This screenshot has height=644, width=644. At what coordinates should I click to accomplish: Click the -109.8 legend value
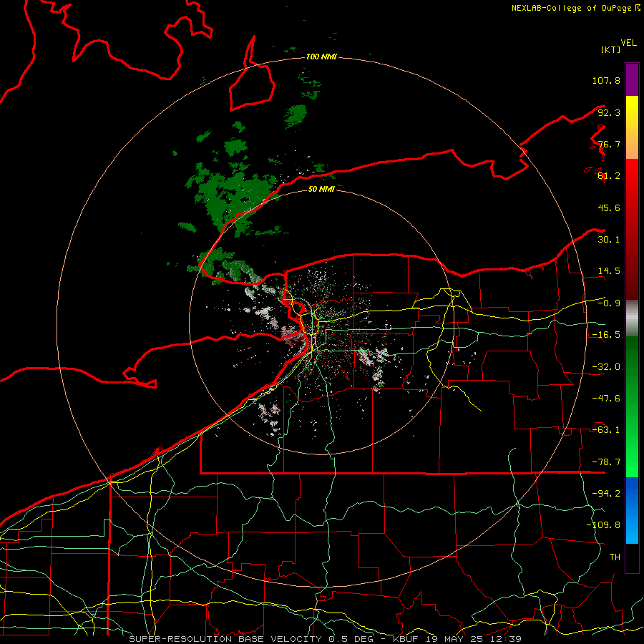pos(604,525)
